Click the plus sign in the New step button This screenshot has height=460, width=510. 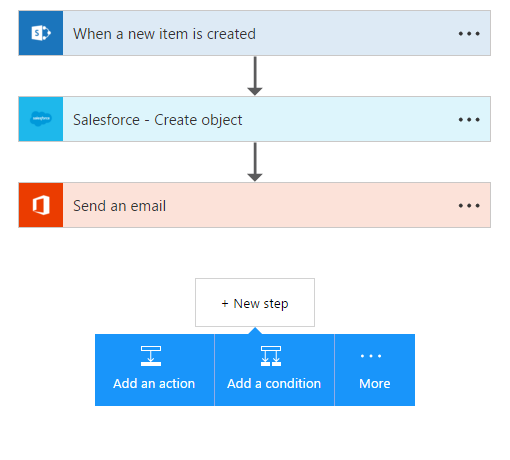225,303
